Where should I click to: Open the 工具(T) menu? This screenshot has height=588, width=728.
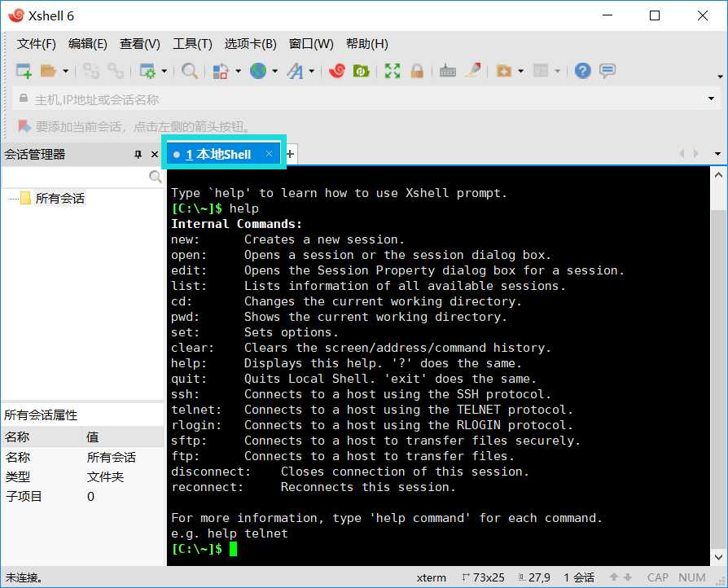(x=192, y=44)
